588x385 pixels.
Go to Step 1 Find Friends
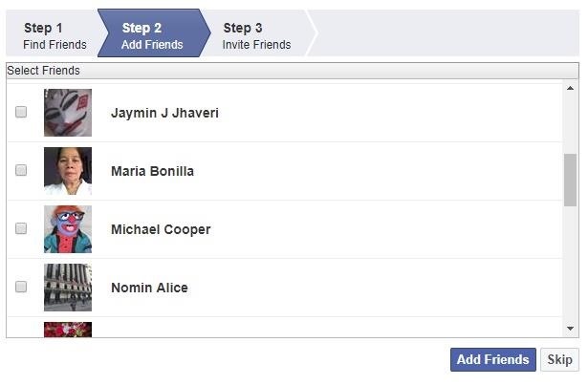tap(54, 35)
